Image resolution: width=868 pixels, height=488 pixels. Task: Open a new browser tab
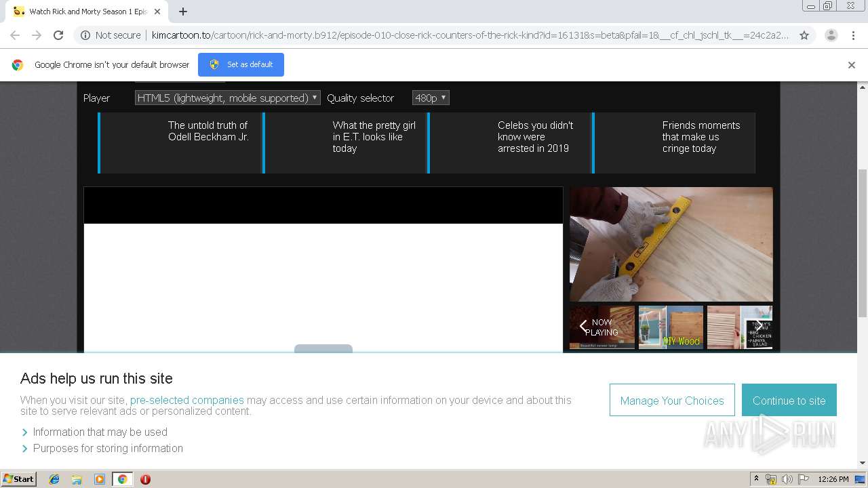(x=182, y=12)
